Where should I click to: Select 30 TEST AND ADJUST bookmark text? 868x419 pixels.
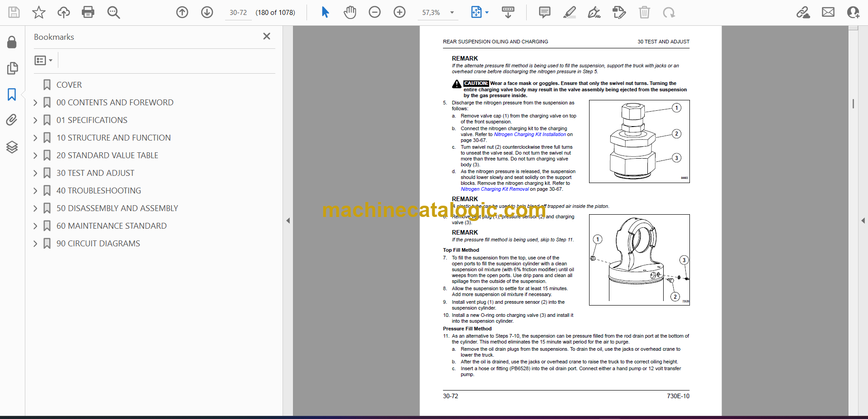[x=95, y=173]
